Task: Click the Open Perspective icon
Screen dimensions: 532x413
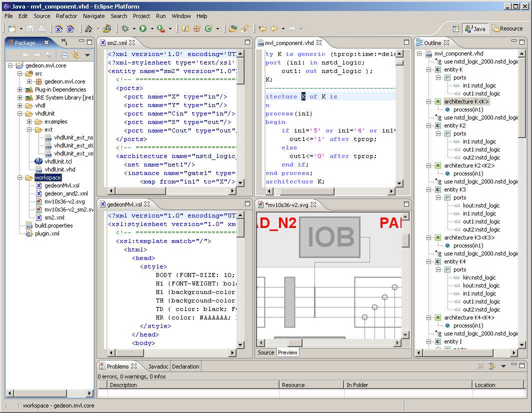Action: [456, 29]
